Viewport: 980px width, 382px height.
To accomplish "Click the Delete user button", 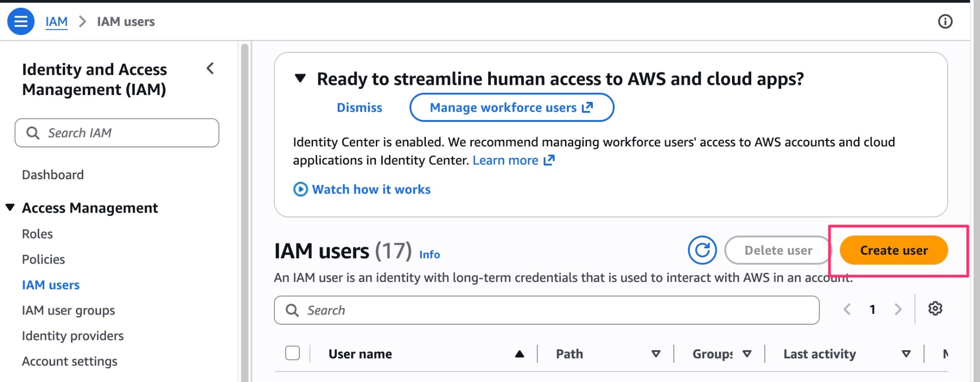I will pyautogui.click(x=778, y=250).
